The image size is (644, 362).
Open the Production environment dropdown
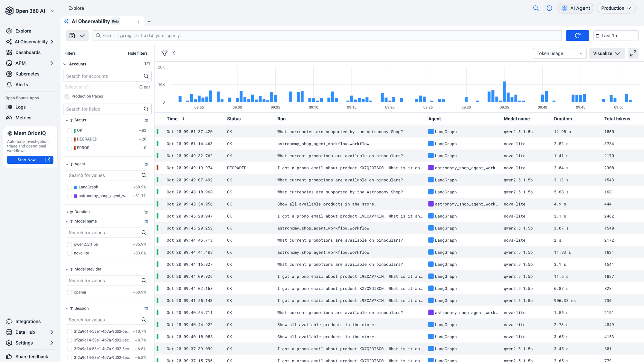point(616,8)
